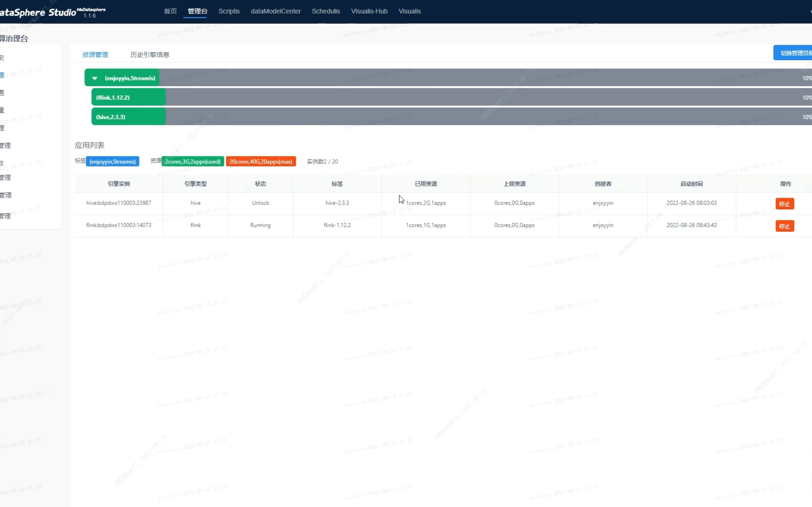Switch to the 历史引擎信息 tab
This screenshot has height=507, width=812.
coord(150,55)
